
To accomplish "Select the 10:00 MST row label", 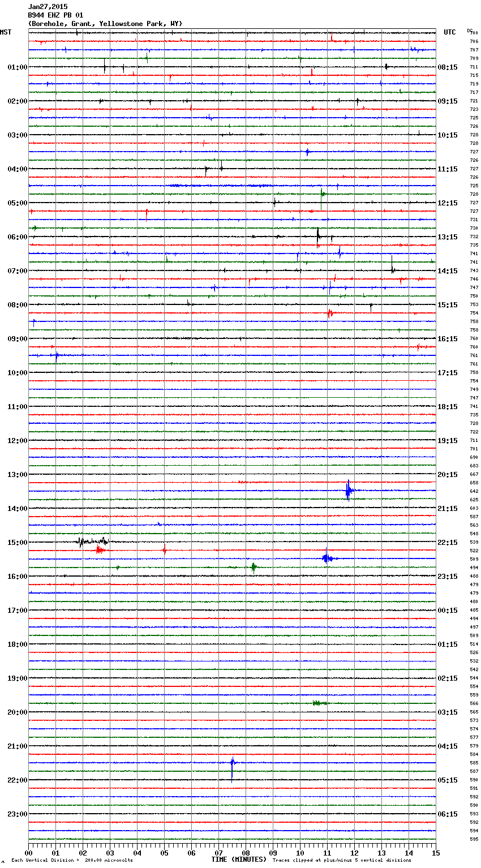I will (x=17, y=373).
